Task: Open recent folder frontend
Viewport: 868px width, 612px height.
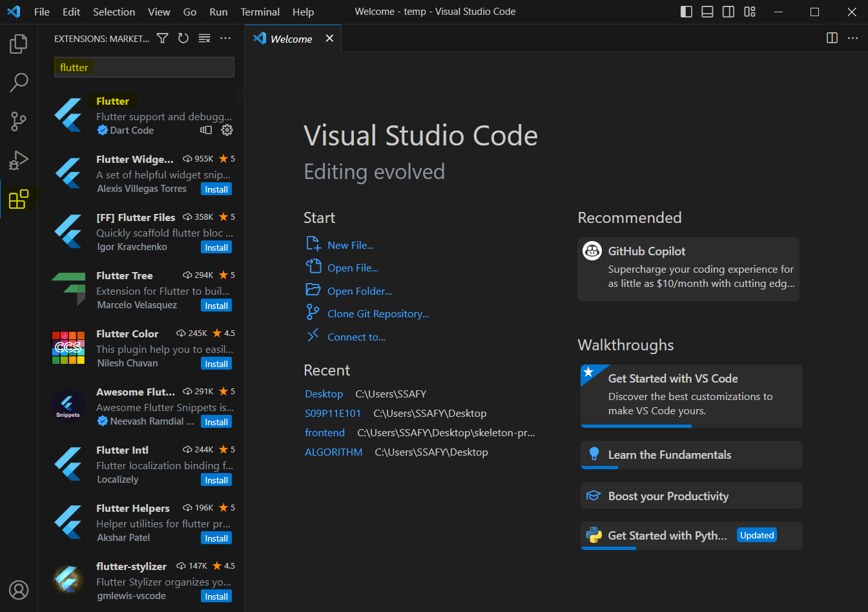Action: 325,432
